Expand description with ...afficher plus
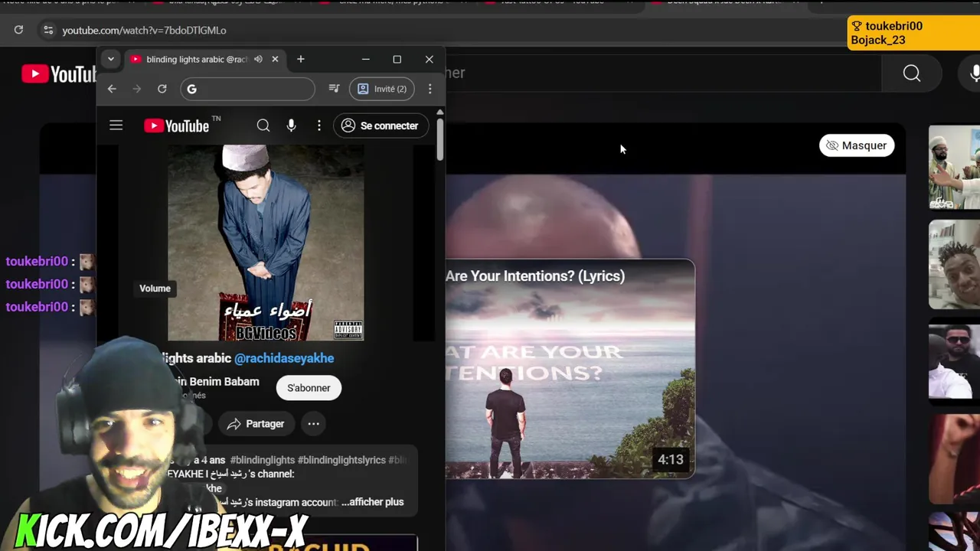 tap(372, 502)
